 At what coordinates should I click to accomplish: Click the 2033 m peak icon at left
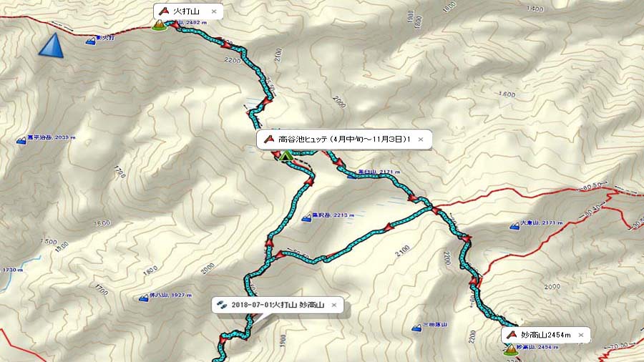[21, 140]
